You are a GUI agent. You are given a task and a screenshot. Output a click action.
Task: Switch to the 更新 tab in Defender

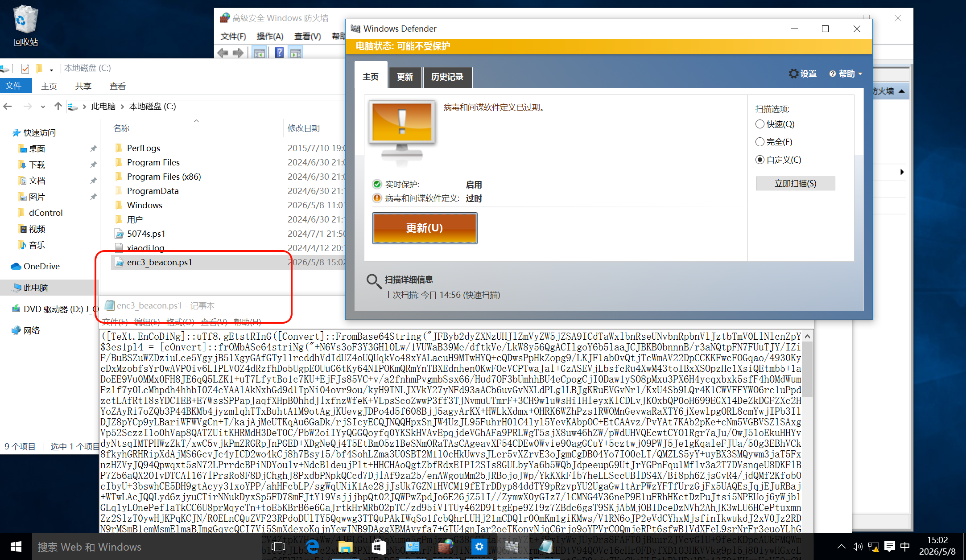tap(405, 77)
